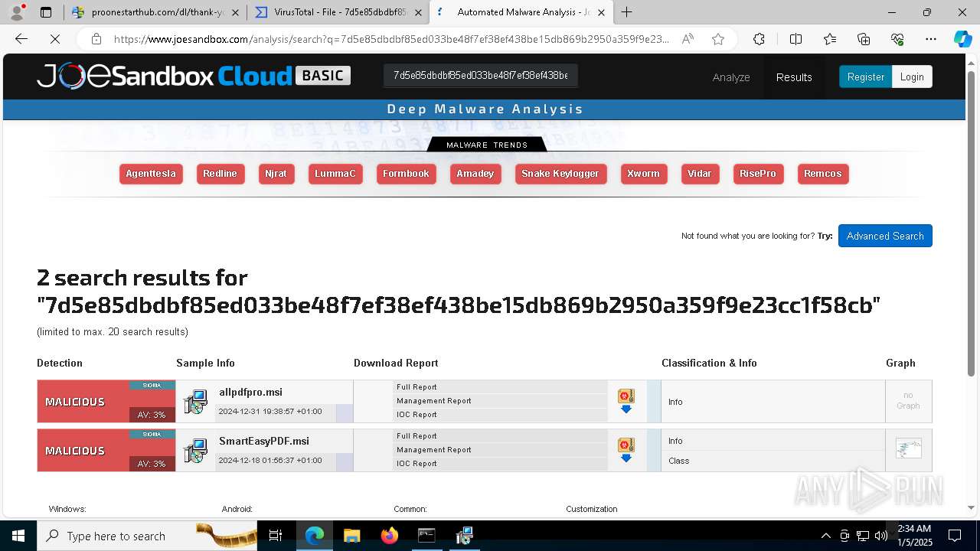Open IOC Report for allpdfpro.msi
980x551 pixels.
tap(416, 415)
